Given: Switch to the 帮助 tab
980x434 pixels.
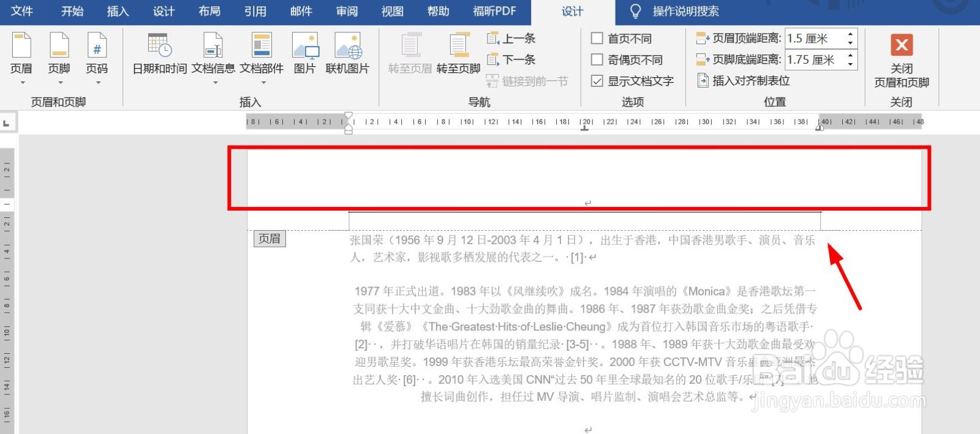Looking at the screenshot, I should (439, 11).
